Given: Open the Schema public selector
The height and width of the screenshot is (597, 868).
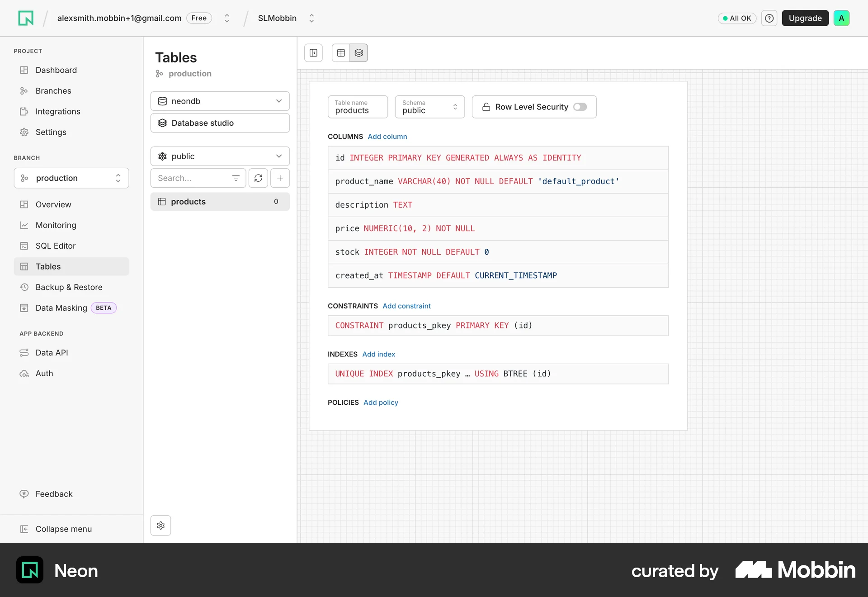Looking at the screenshot, I should 429,107.
